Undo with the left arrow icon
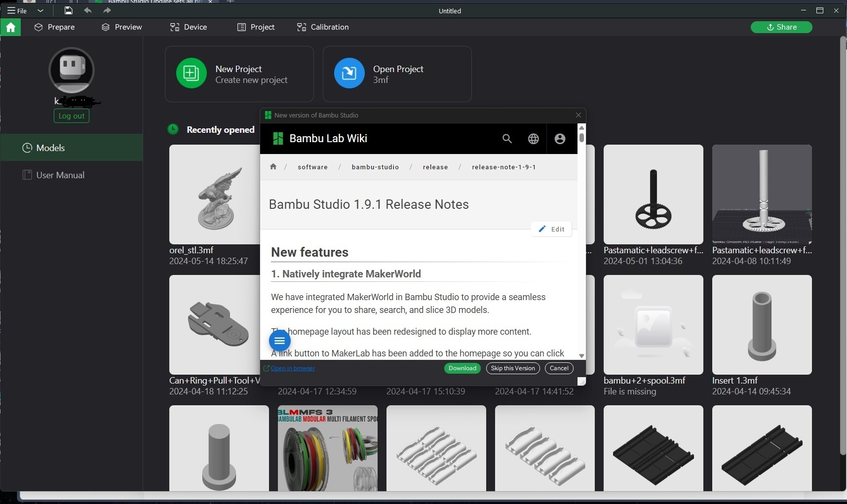 coord(88,10)
